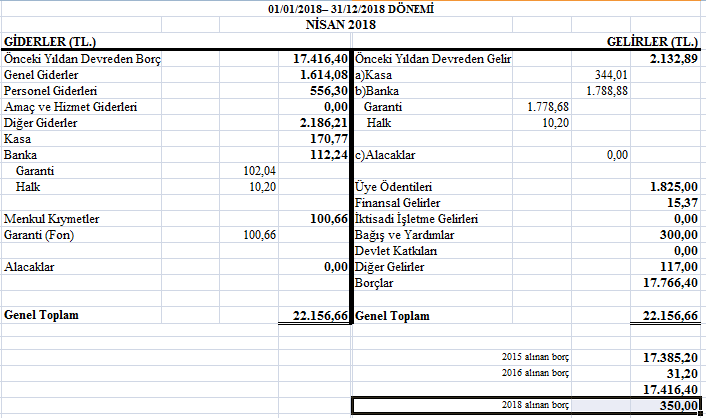The width and height of the screenshot is (706, 418).
Task: Click the Personel Giderleri label
Action: pyautogui.click(x=50, y=91)
